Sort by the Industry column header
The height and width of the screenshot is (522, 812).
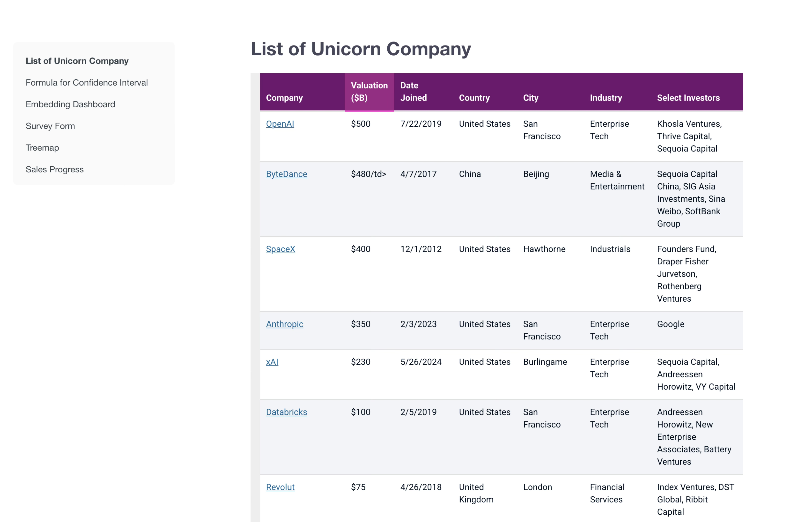[606, 98]
